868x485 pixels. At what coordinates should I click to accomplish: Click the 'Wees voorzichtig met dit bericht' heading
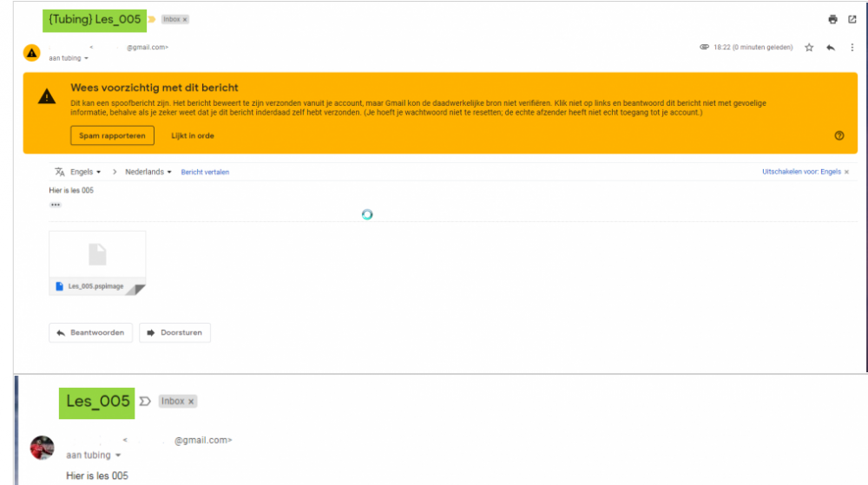click(x=155, y=88)
